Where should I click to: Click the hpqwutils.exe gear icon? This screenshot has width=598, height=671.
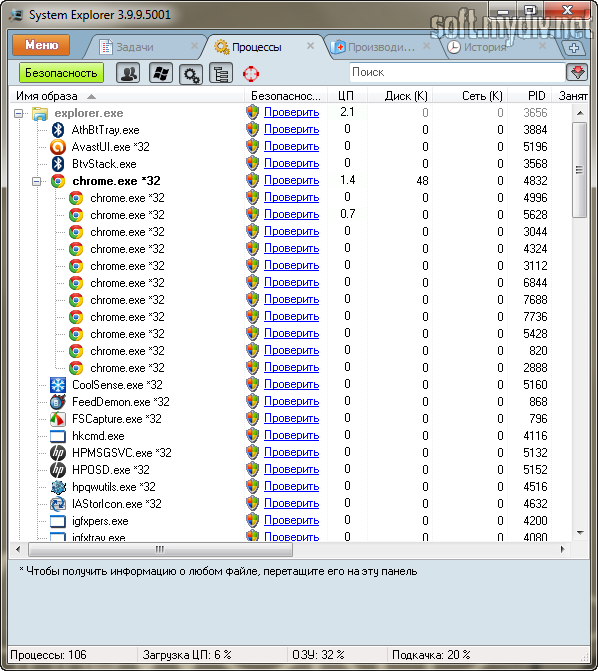[58, 487]
